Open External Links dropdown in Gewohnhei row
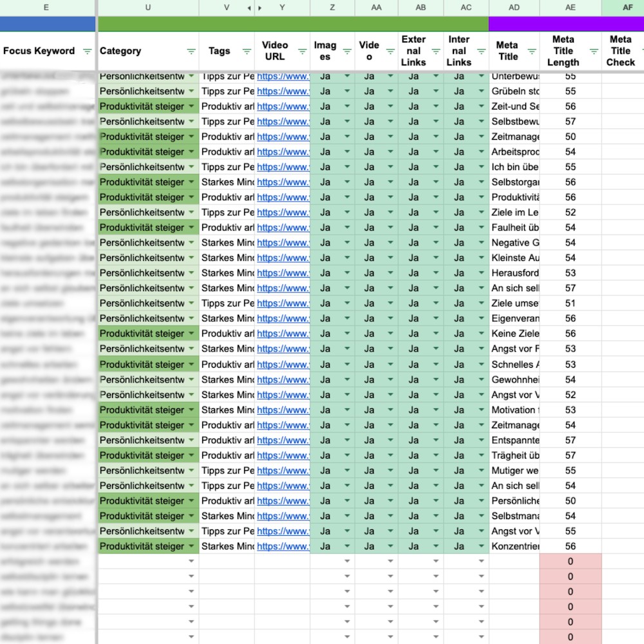This screenshot has width=644, height=644. (x=436, y=379)
